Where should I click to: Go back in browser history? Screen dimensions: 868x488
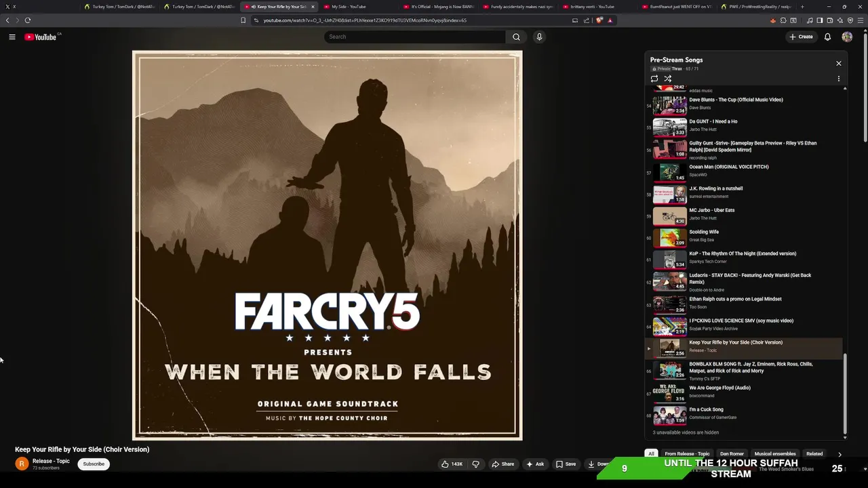7,20
